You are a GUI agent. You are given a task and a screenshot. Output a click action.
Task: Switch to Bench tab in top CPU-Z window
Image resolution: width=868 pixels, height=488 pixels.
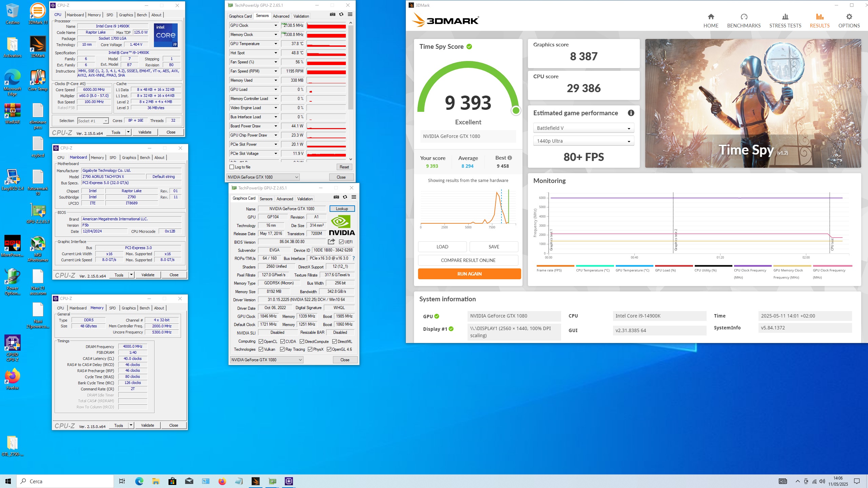click(x=142, y=15)
